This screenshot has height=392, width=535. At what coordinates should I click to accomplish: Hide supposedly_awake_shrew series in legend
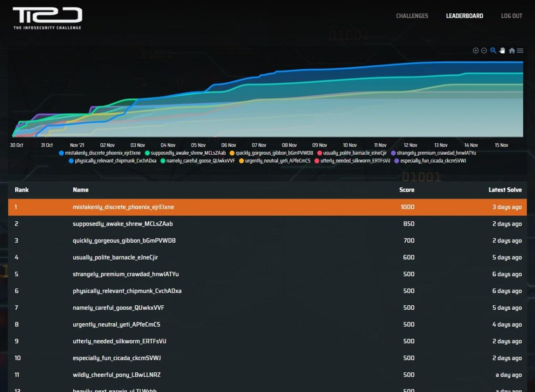(x=188, y=153)
